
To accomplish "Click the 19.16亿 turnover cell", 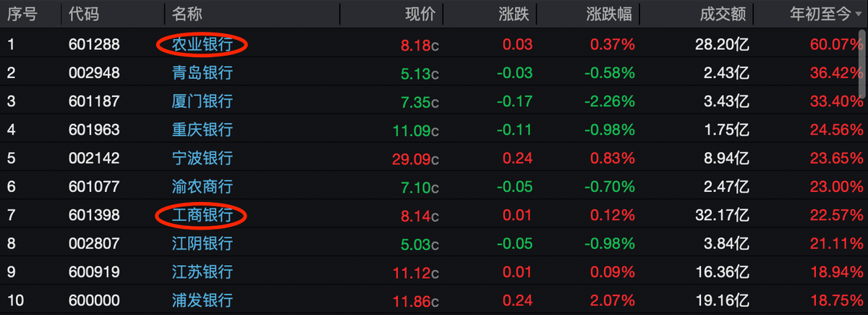I will (724, 300).
